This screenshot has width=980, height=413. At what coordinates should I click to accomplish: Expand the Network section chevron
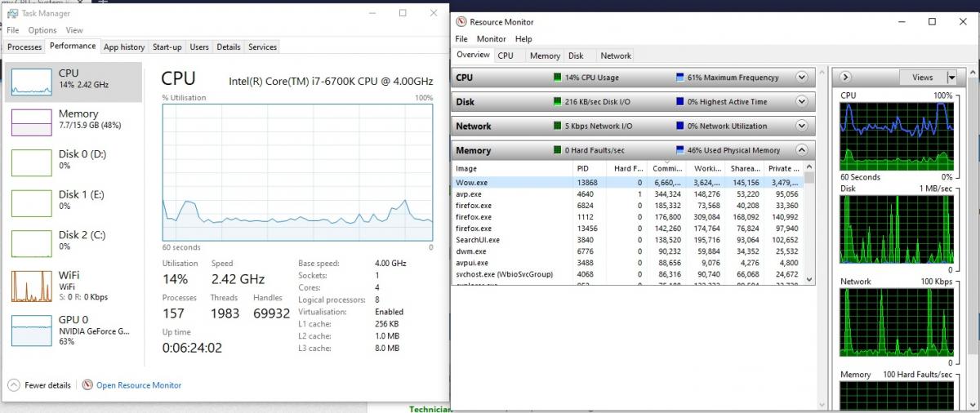[x=801, y=126]
